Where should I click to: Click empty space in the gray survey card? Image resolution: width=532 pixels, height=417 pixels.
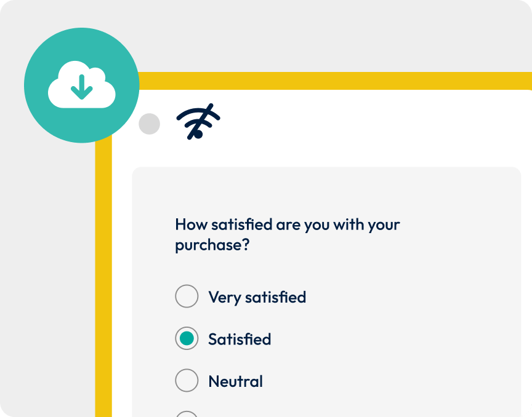419,308
